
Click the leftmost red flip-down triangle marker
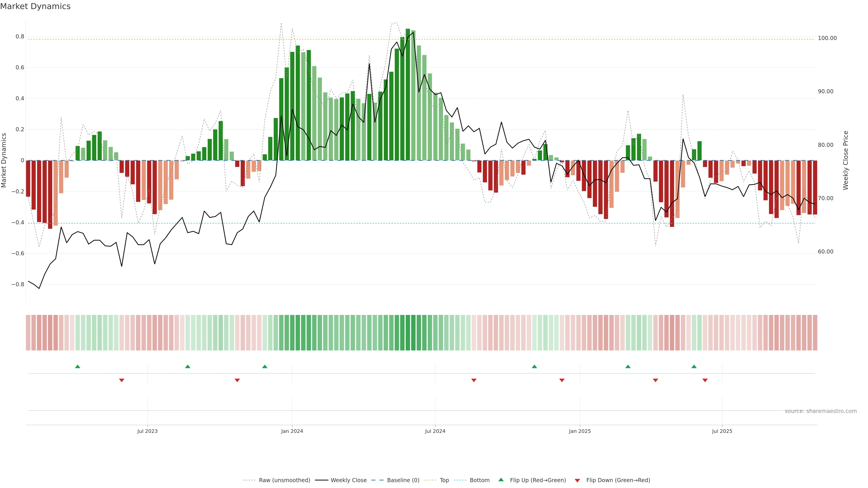(122, 380)
